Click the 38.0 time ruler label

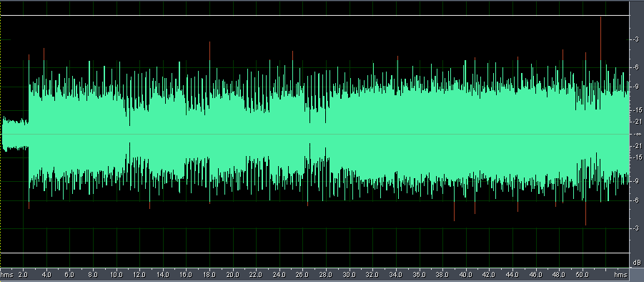[x=442, y=274]
